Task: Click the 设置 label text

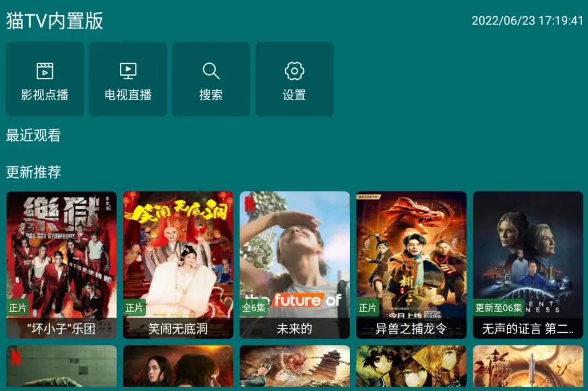Action: (295, 95)
